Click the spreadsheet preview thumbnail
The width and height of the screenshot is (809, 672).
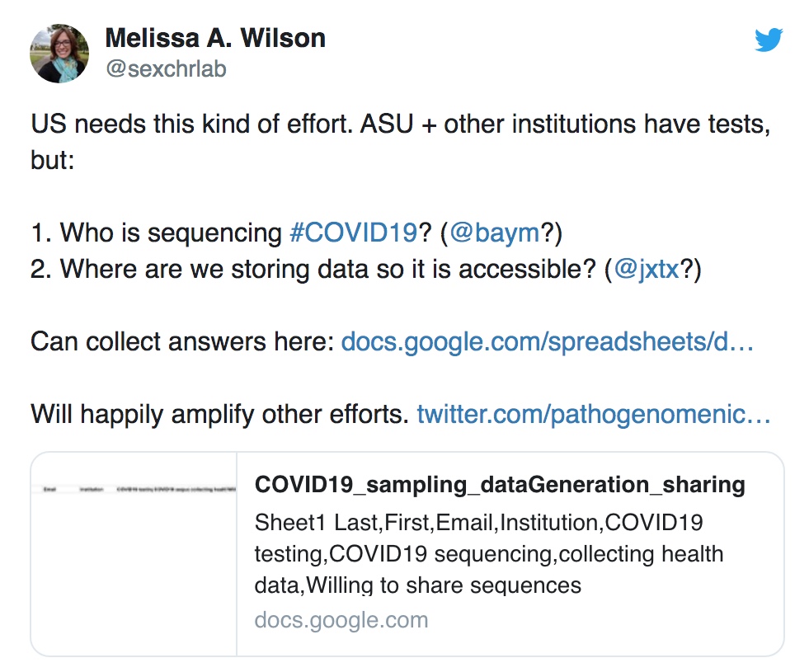pos(134,553)
